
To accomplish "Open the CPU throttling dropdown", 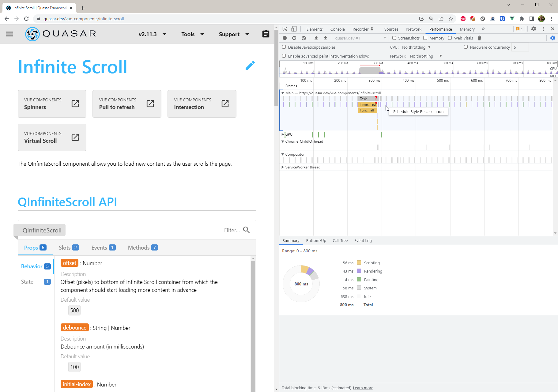I will (417, 47).
